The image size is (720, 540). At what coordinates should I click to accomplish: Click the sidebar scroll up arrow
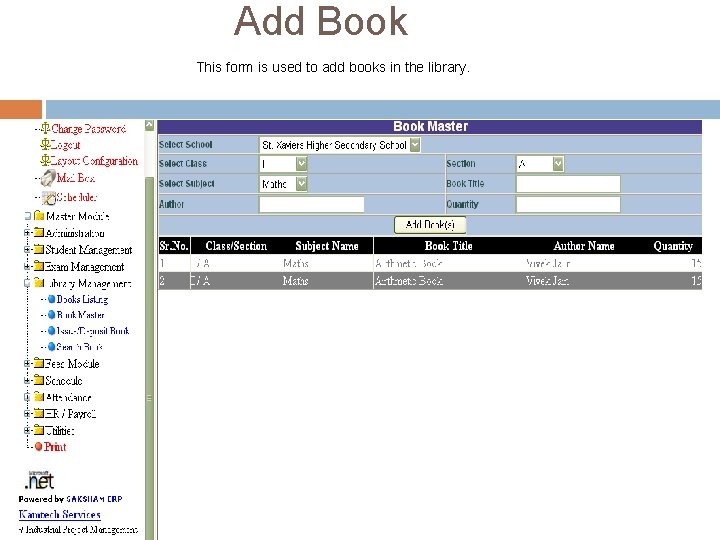(x=149, y=125)
